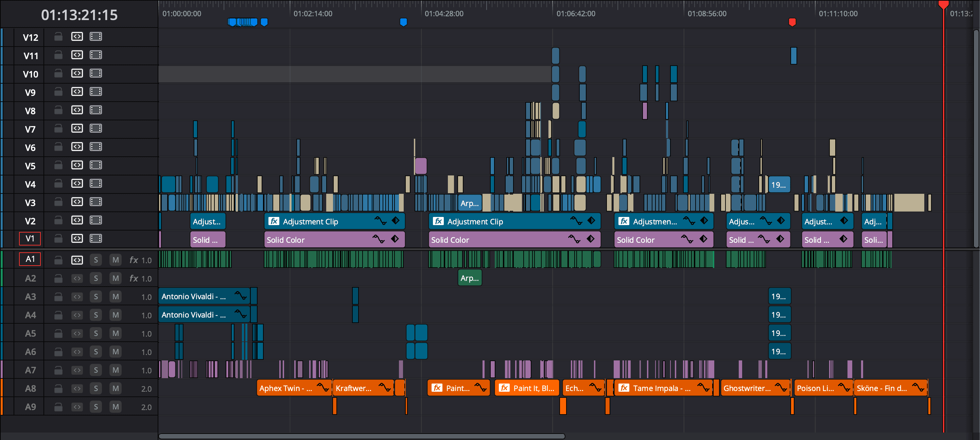Select Antonio Vivaldi clip on A3
This screenshot has width=980, height=440.
coord(204,296)
